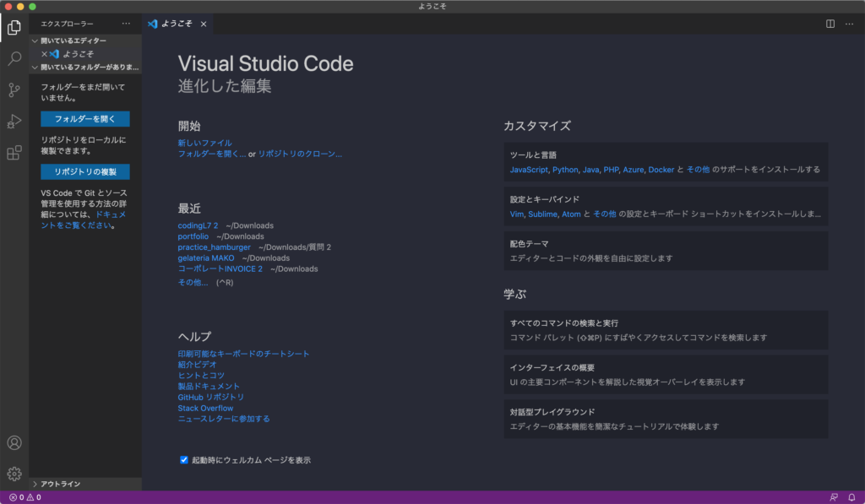Open recent project codingL7 2
Screen dimensions: 865x504
tap(198, 225)
